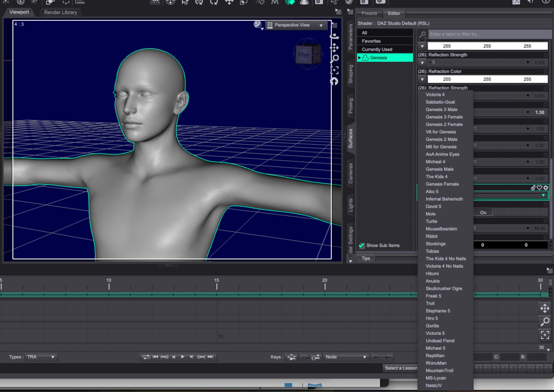Switch to the Render Library tab
This screenshot has width=554, height=392.
tap(60, 12)
